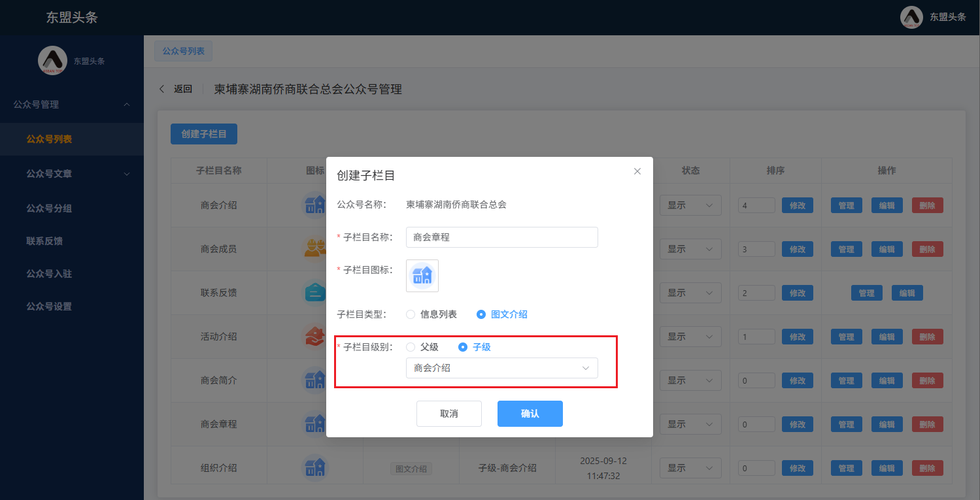Screen dimensions: 980x500
Task: Click 取消 button in dialog
Action: [449, 414]
